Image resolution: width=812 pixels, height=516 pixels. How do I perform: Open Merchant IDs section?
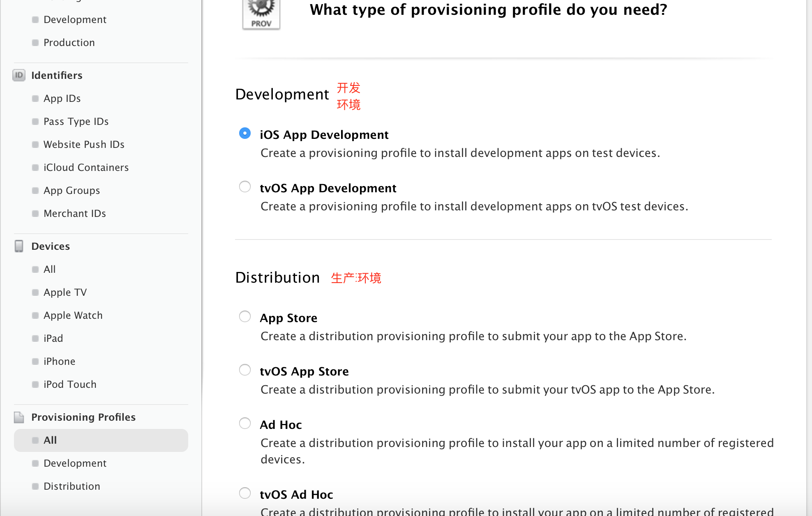75,214
